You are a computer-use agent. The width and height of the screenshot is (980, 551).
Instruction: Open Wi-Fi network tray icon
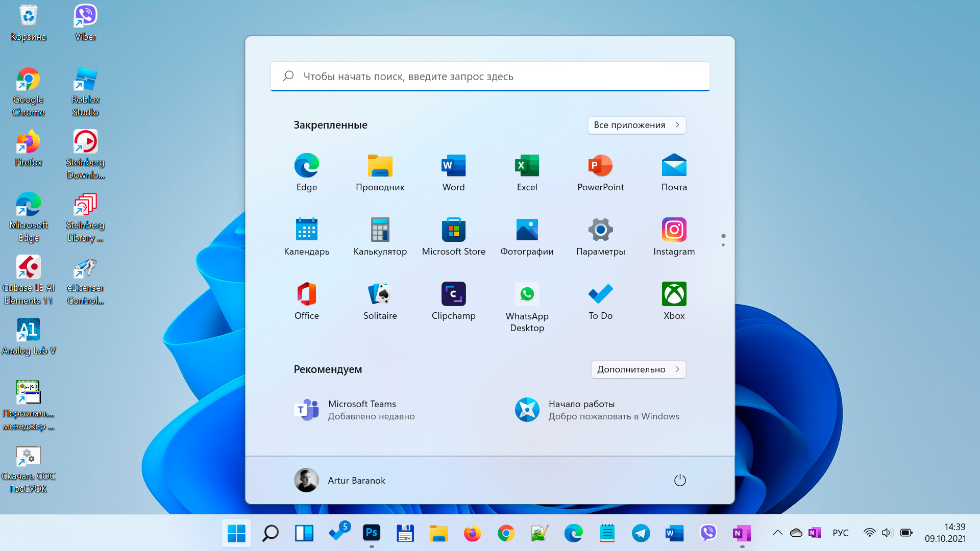pyautogui.click(x=869, y=533)
